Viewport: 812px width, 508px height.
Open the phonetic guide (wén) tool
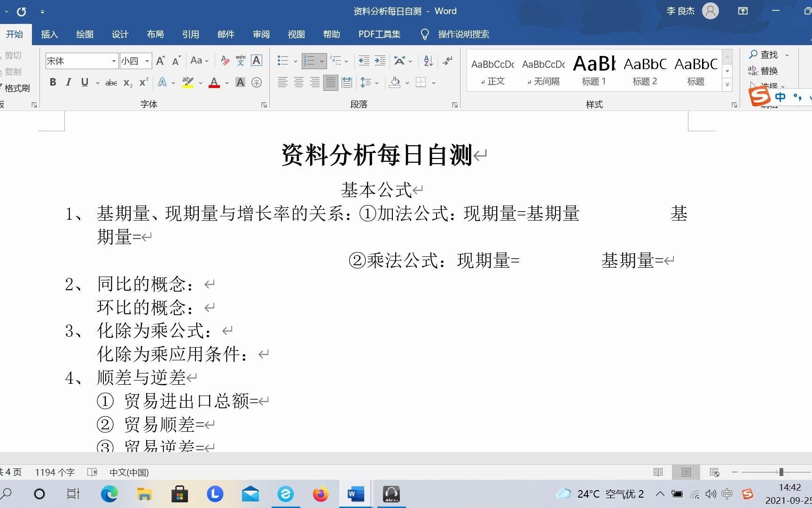click(x=241, y=61)
